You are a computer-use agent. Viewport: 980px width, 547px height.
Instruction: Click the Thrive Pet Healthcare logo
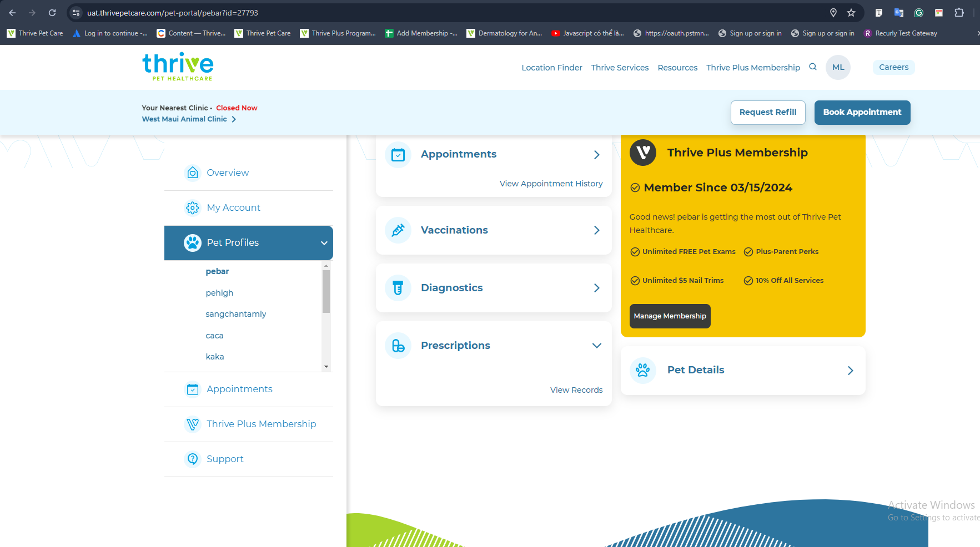178,67
